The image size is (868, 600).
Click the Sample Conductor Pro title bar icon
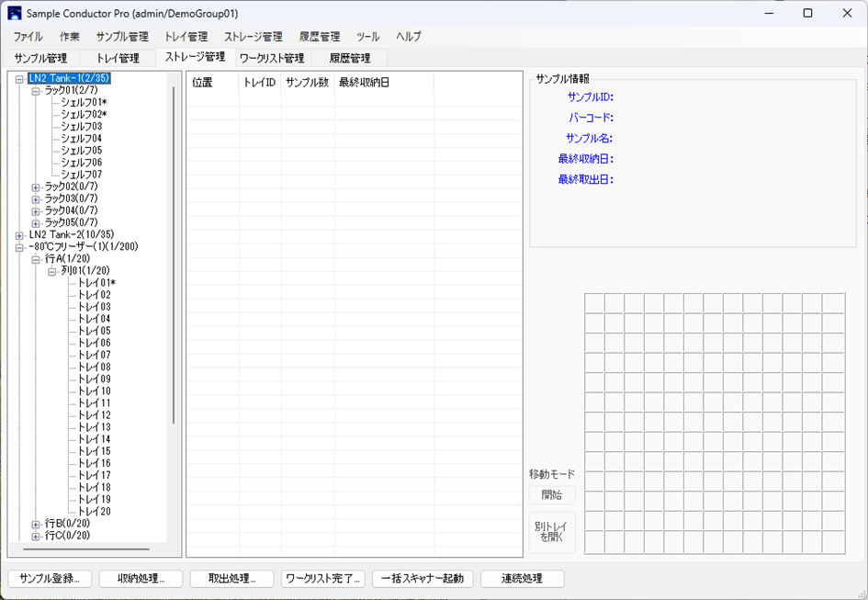coord(14,13)
